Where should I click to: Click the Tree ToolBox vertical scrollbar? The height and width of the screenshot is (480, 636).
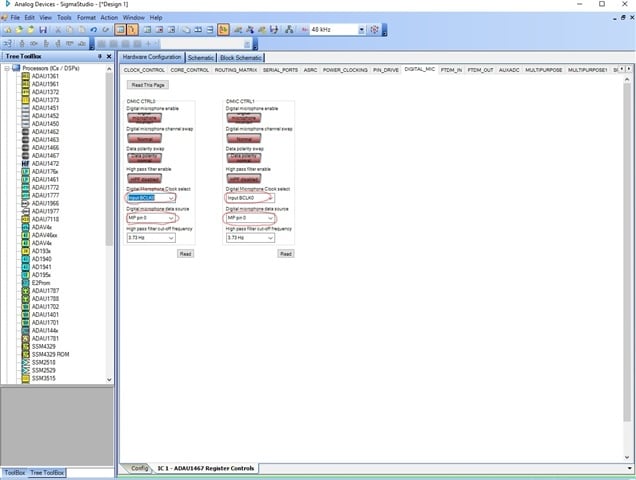[x=109, y=158]
